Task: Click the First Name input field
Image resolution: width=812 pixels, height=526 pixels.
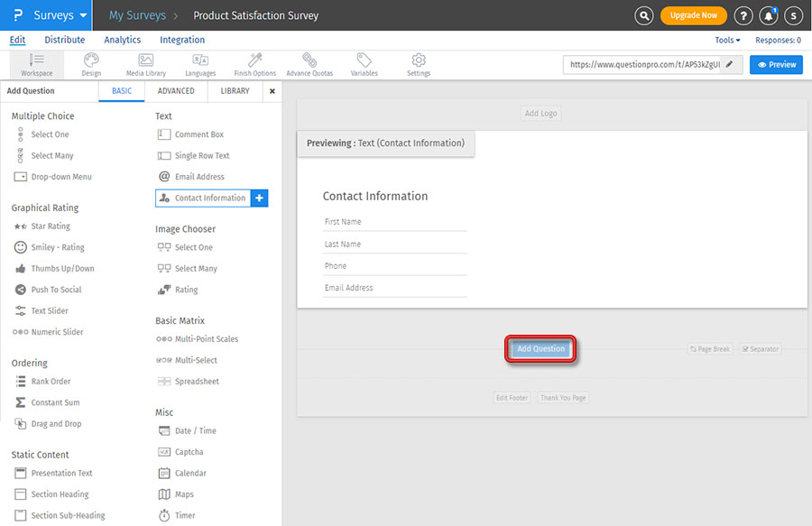Action: click(394, 222)
